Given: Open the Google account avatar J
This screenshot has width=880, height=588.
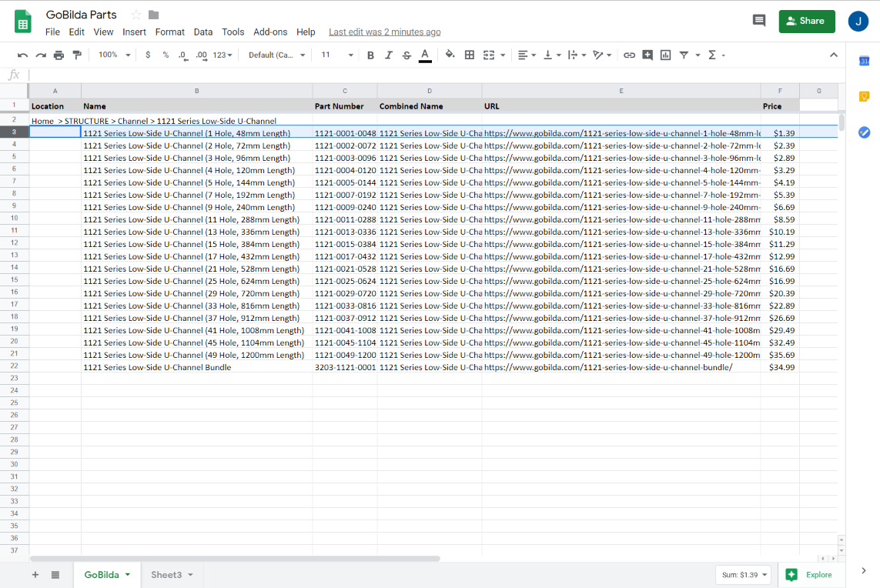Looking at the screenshot, I should 858,22.
